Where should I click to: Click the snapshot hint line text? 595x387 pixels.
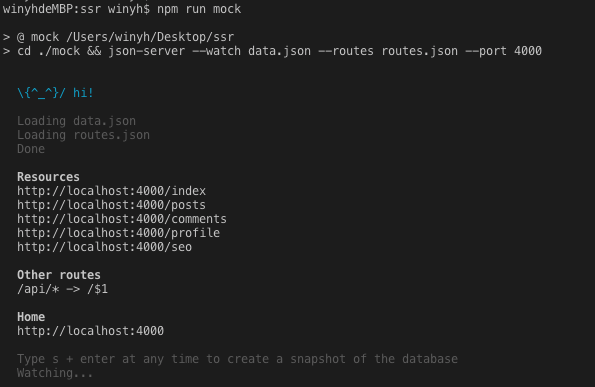click(237, 359)
